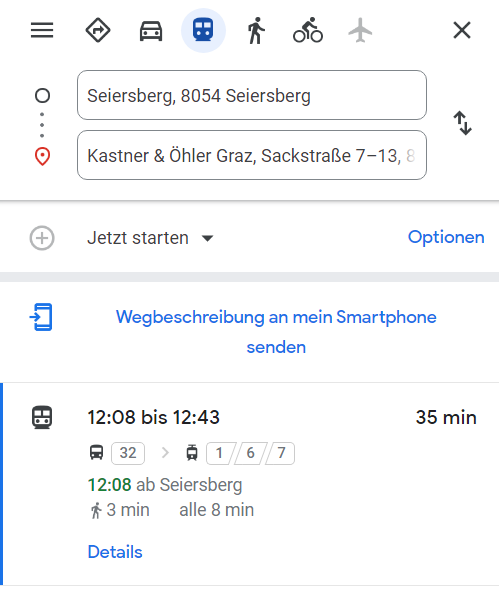Click bus line 32 badge
This screenshot has width=499, height=591.
(x=128, y=453)
